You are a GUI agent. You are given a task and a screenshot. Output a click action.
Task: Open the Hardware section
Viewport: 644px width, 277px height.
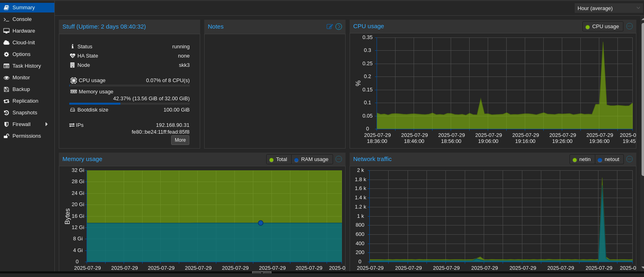click(27, 31)
